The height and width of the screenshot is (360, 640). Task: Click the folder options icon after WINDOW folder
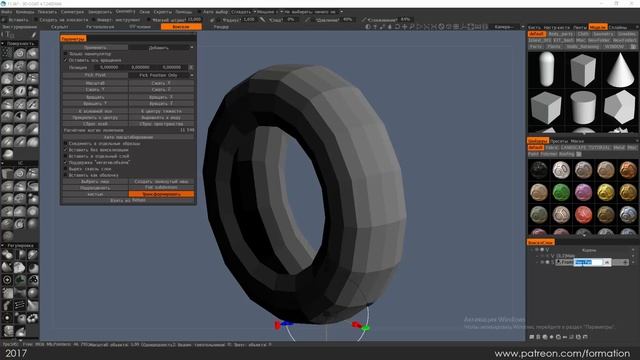(x=633, y=47)
